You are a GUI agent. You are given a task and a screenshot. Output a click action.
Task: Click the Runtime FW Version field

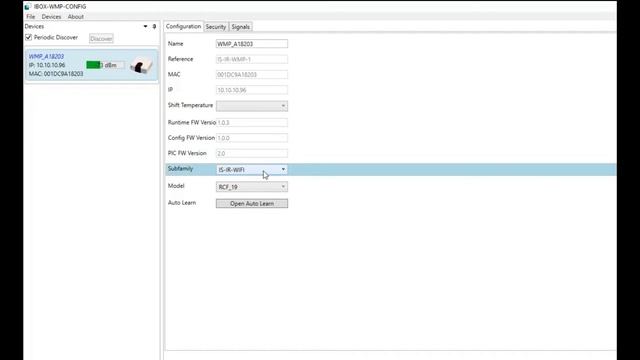[252, 122]
